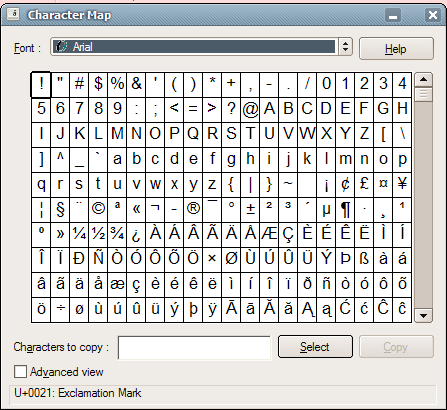Select the division sign ÷ cell
This screenshot has height=410, width=447.
point(60,310)
